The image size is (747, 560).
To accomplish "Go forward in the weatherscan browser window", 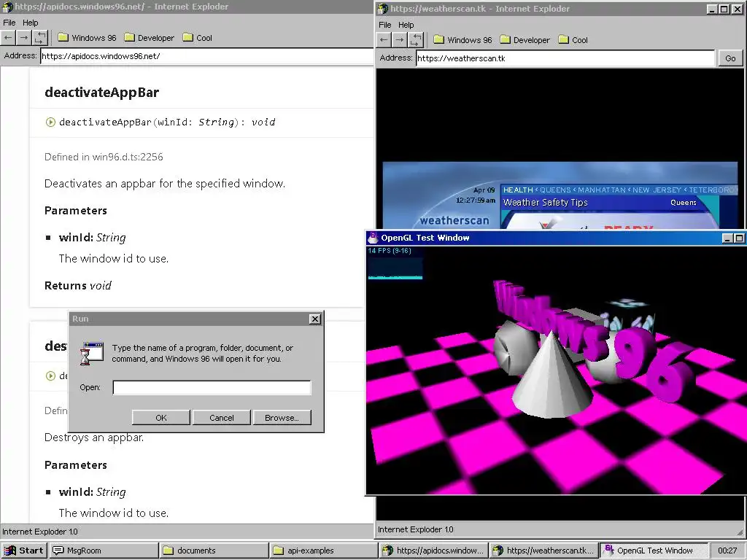I will click(400, 40).
